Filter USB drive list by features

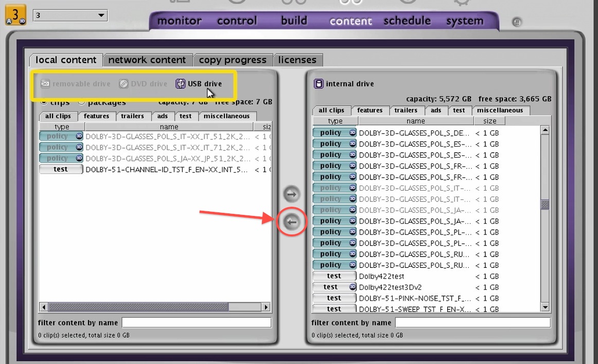96,116
